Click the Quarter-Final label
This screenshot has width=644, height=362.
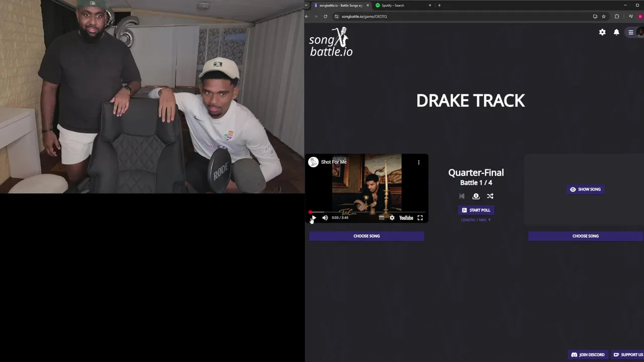point(476,172)
